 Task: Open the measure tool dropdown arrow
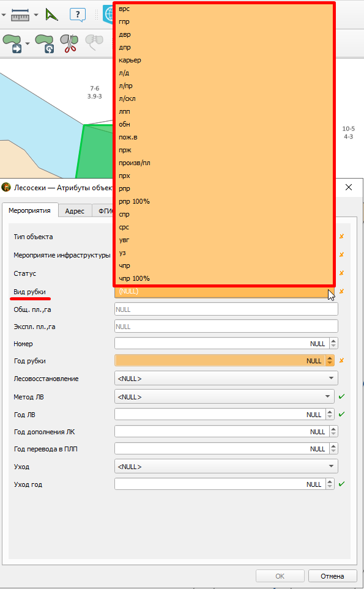(36, 15)
